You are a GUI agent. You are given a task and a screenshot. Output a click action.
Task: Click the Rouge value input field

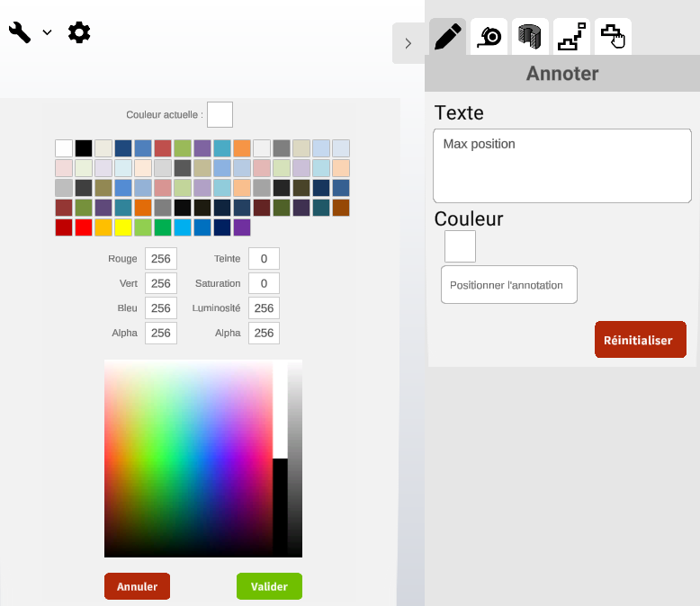pos(161,259)
